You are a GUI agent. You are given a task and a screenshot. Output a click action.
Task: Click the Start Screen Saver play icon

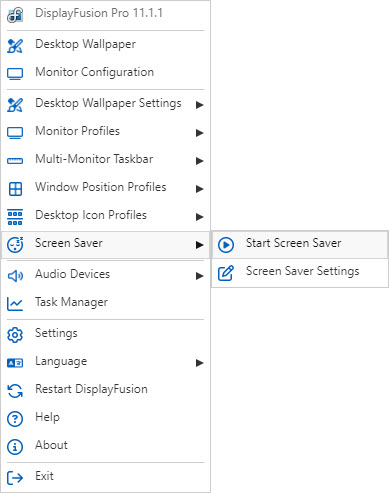[x=226, y=245]
